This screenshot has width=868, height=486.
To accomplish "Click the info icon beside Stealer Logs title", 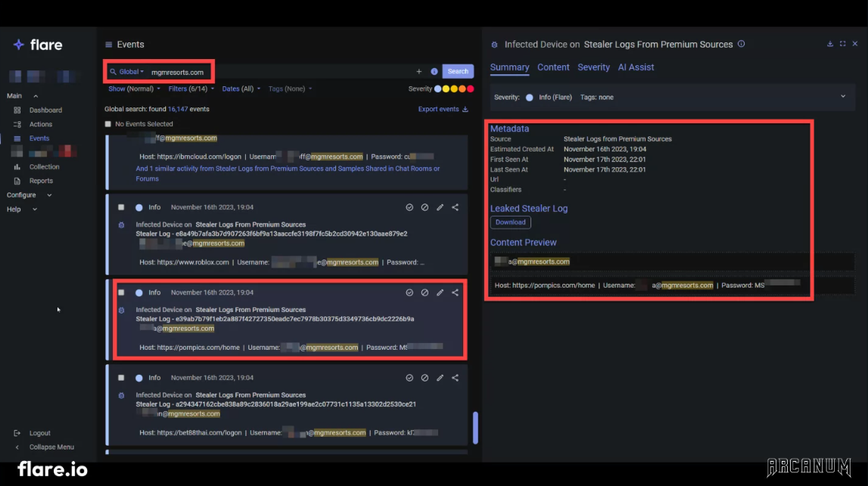I will pos(741,44).
